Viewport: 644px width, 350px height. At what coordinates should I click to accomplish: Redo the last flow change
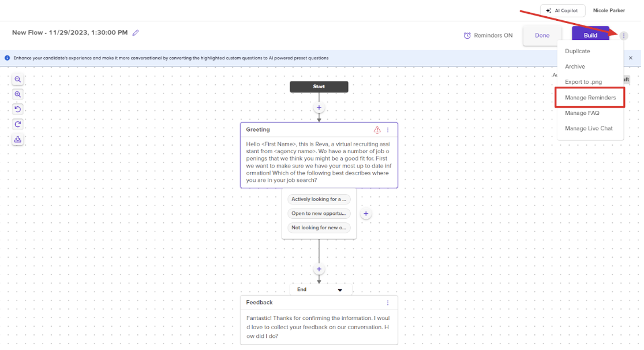[x=18, y=124]
